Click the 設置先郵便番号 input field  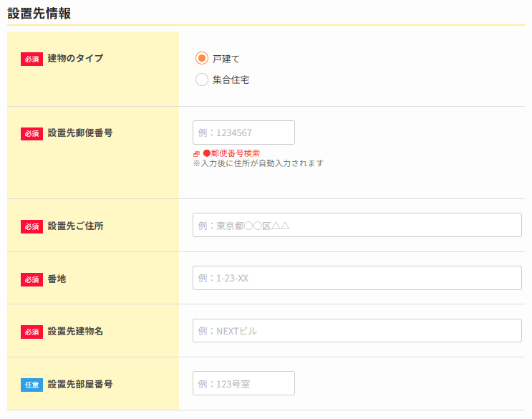243,133
